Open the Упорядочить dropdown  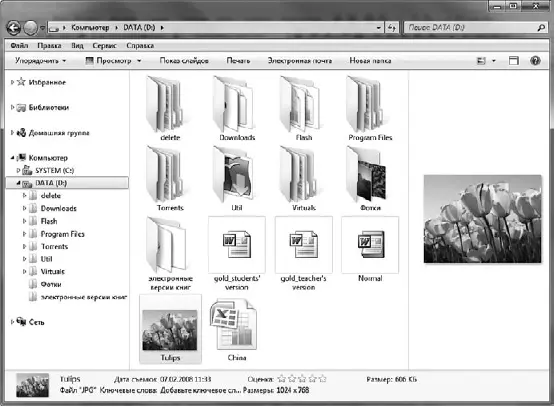[40, 61]
